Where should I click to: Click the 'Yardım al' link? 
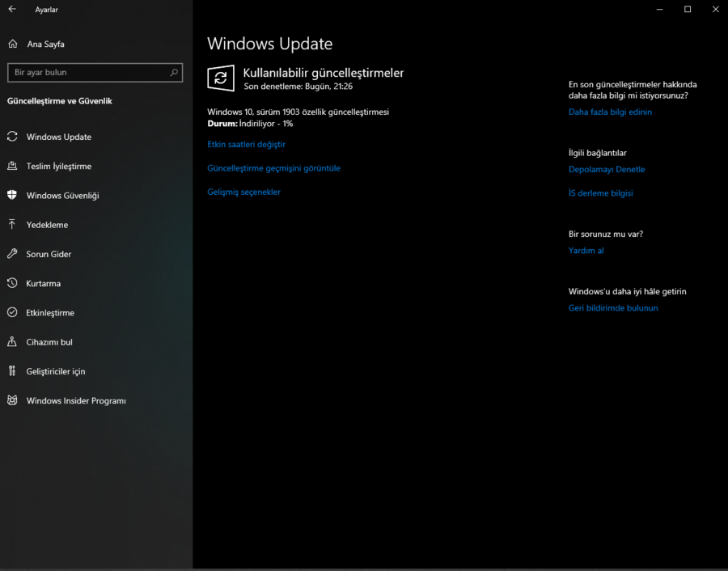[586, 251]
